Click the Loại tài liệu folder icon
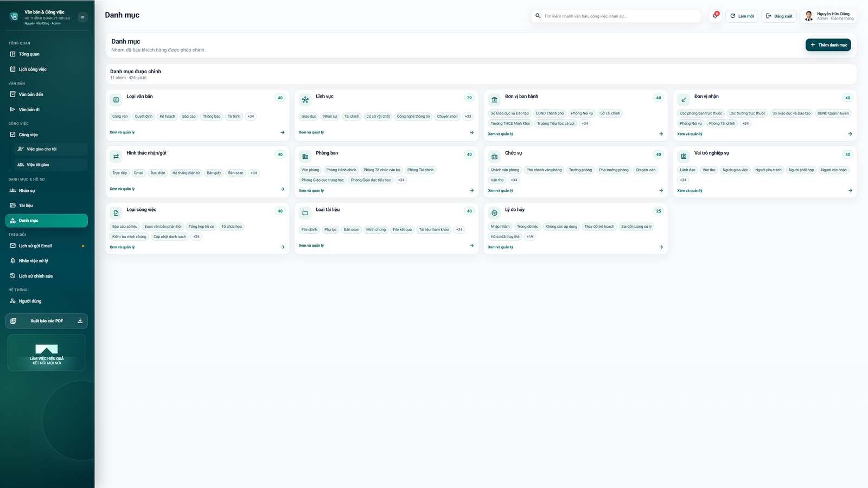Screen dimensions: 868x488 305,213
